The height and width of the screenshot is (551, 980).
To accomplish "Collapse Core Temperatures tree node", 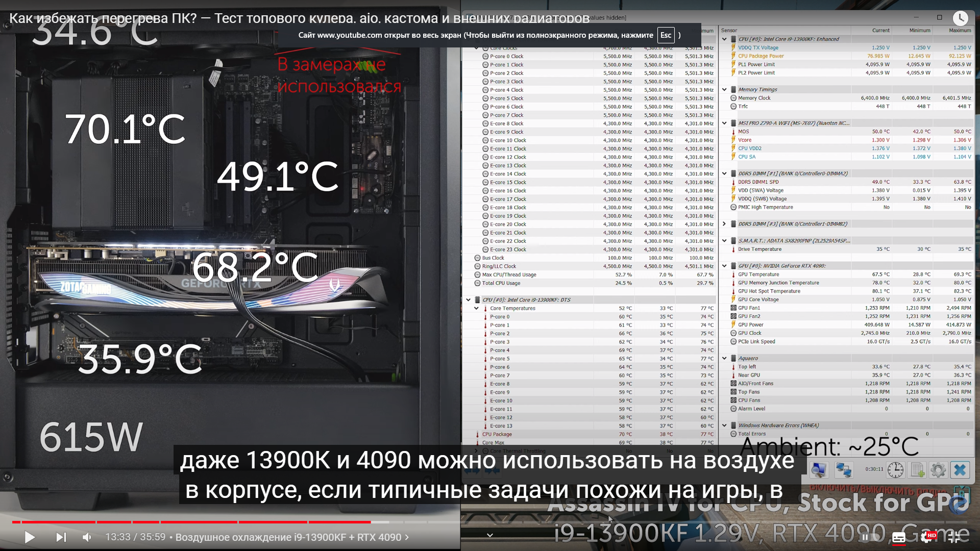I will point(476,308).
